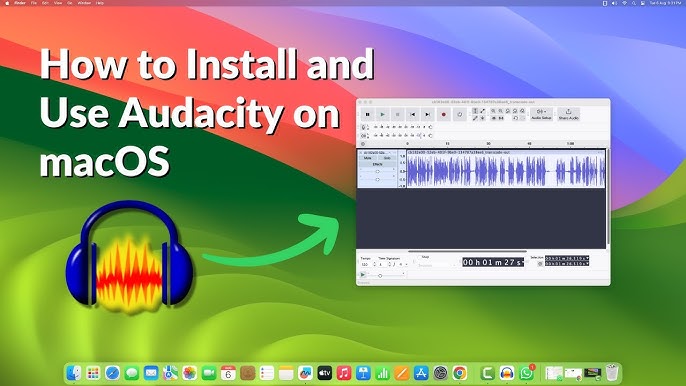The width and height of the screenshot is (686, 386).
Task: Click the recording level meter bar
Action: tap(402, 127)
